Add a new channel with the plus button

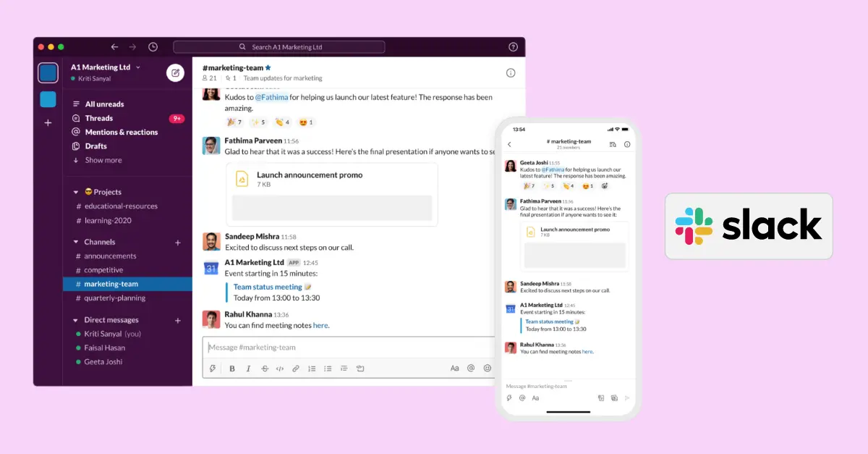[177, 241]
